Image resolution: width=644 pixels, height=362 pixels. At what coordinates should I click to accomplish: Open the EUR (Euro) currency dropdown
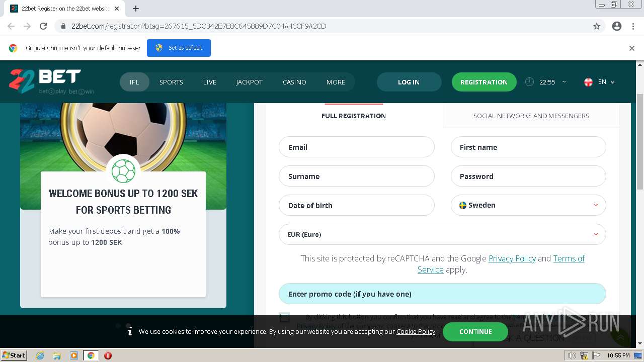(x=442, y=234)
